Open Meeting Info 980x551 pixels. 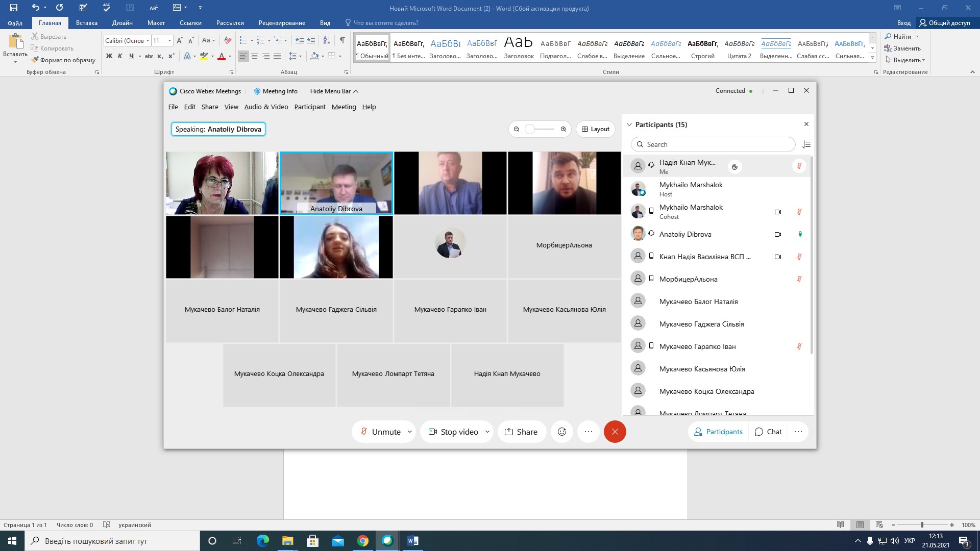tap(276, 91)
